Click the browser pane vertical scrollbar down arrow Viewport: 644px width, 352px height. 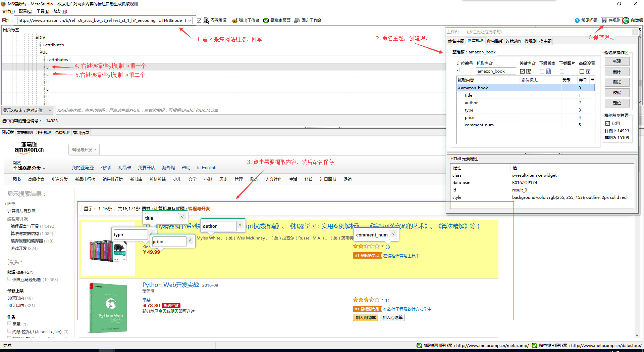[x=637, y=335]
